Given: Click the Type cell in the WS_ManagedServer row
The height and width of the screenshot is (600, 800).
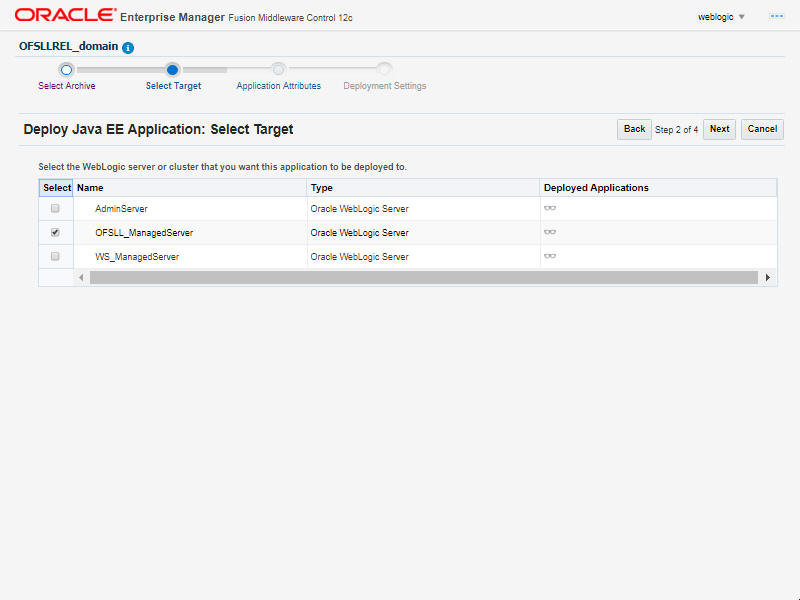Looking at the screenshot, I should pyautogui.click(x=423, y=257).
